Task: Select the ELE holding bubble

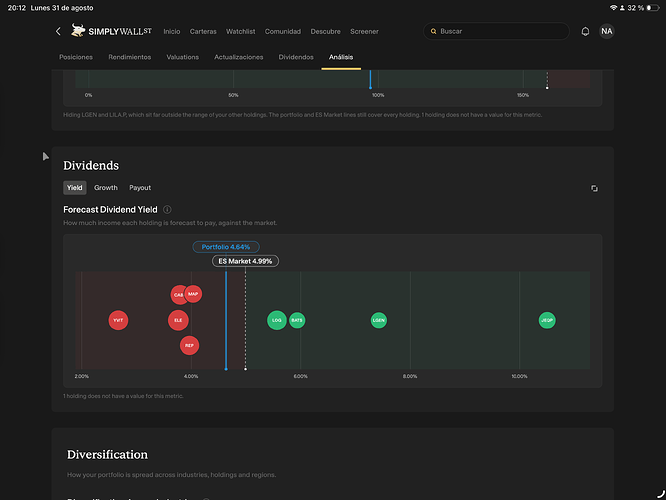Action: 178,320
